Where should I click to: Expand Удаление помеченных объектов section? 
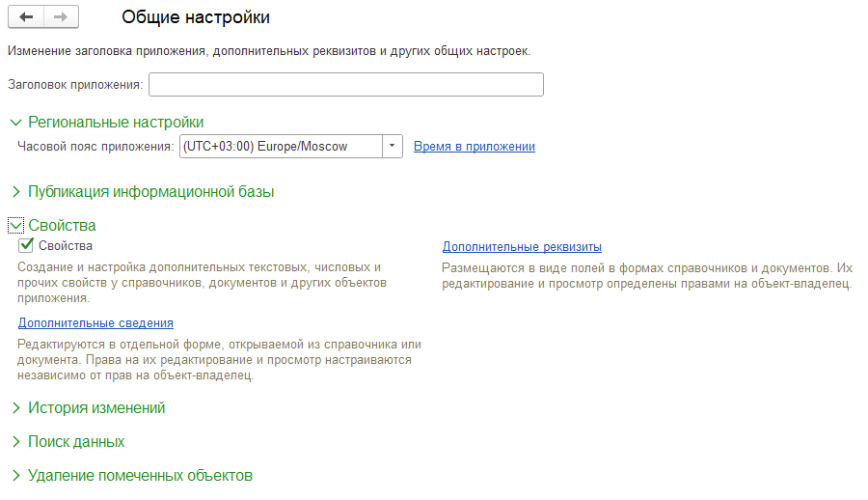tap(15, 476)
